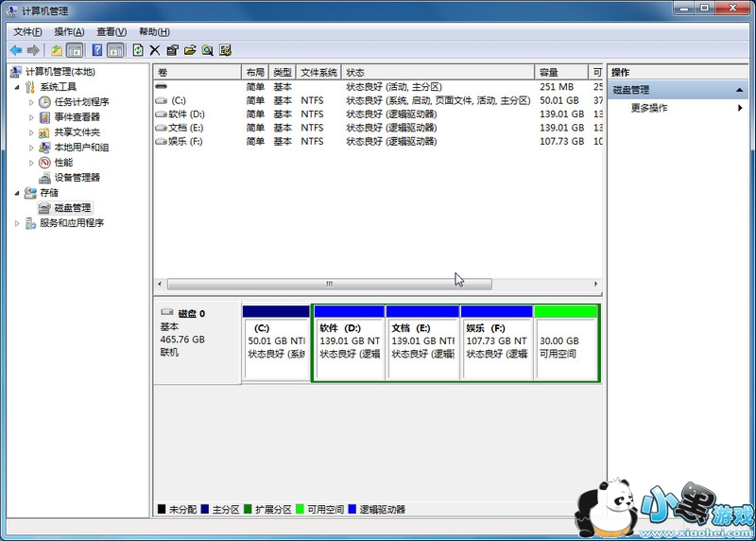Click the black X delete icon
This screenshot has height=541, width=756.
point(155,50)
